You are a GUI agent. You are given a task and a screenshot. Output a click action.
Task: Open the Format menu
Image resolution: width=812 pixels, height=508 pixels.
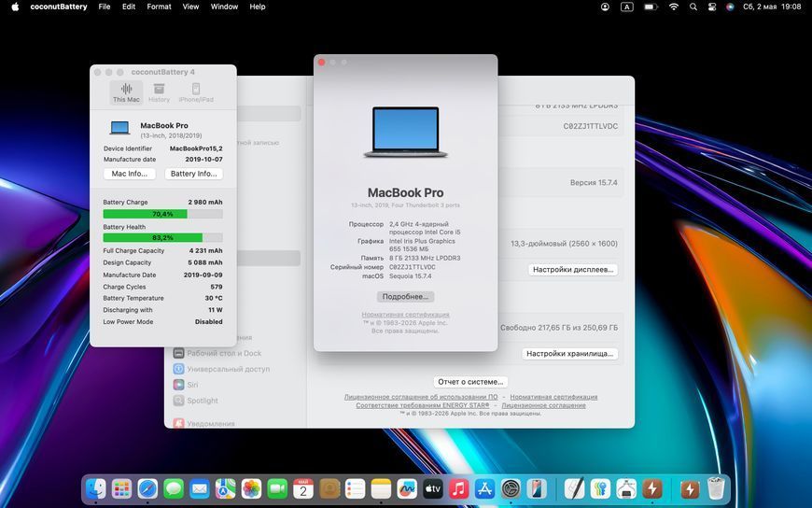159,7
